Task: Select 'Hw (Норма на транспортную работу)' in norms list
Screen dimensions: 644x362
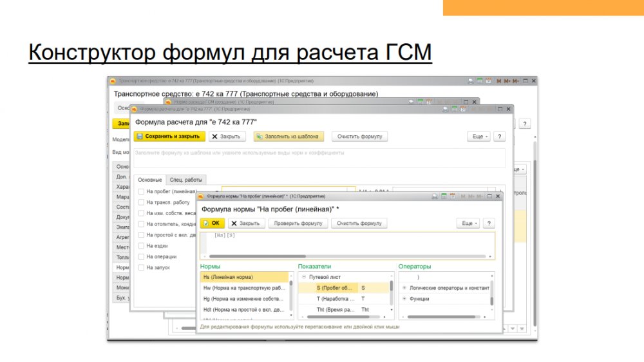Action: coord(243,288)
